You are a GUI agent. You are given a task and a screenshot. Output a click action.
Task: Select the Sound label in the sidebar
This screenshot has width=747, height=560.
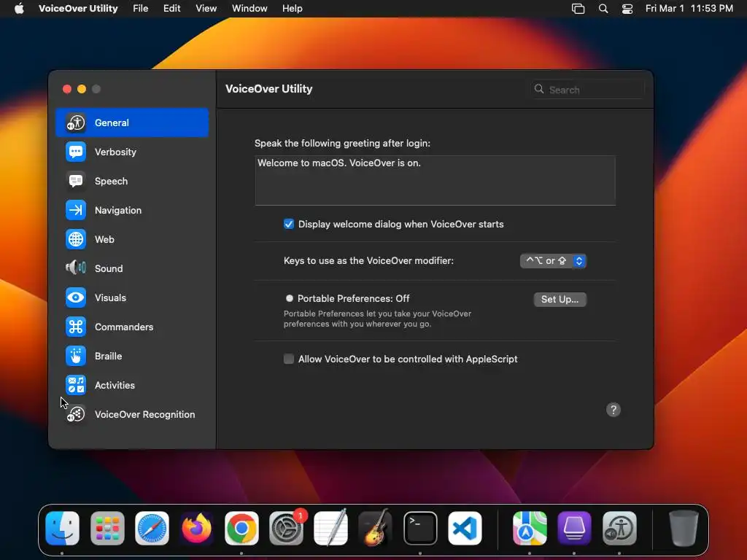click(109, 268)
